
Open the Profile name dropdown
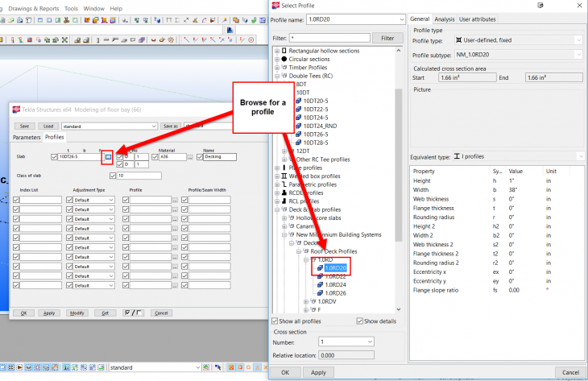tap(402, 19)
